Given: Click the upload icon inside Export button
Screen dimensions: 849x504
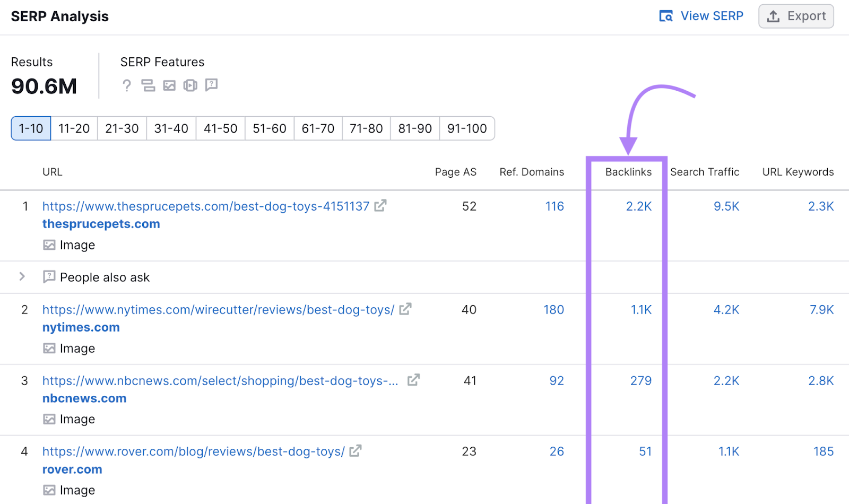Looking at the screenshot, I should [x=773, y=16].
